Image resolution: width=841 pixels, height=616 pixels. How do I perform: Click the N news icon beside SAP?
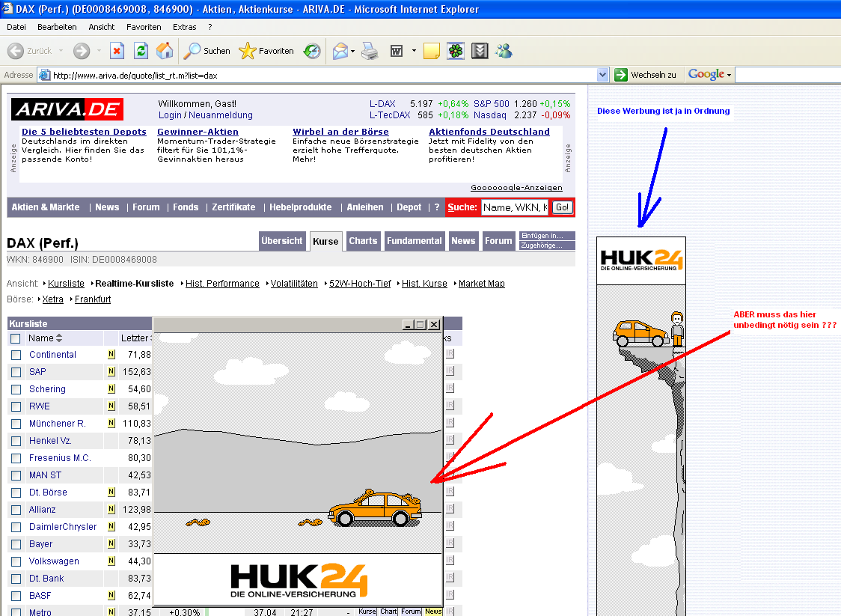(x=111, y=371)
